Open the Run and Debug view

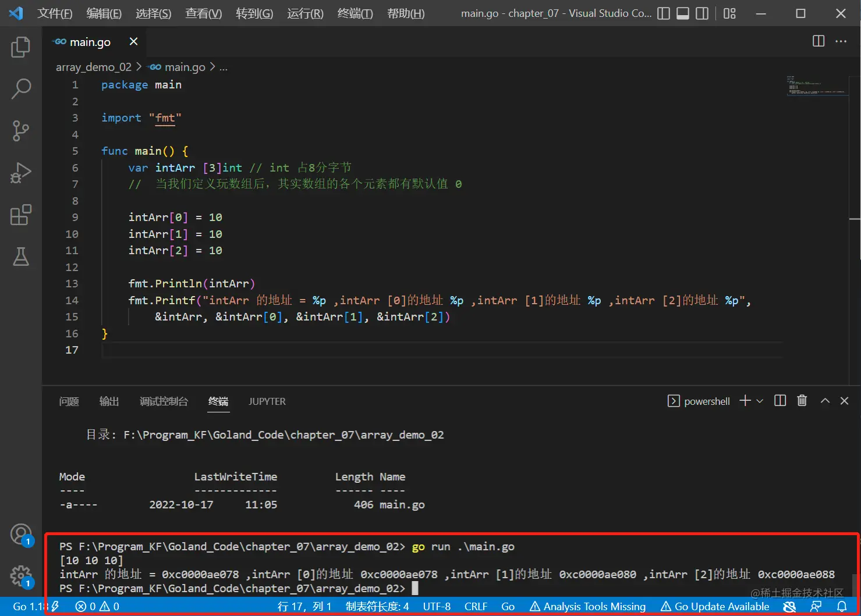pyautogui.click(x=21, y=173)
